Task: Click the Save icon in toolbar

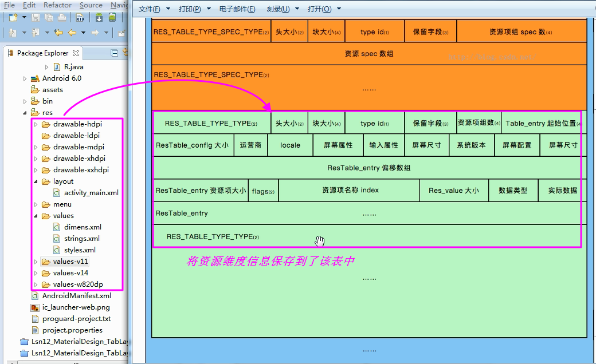Action: [x=36, y=18]
